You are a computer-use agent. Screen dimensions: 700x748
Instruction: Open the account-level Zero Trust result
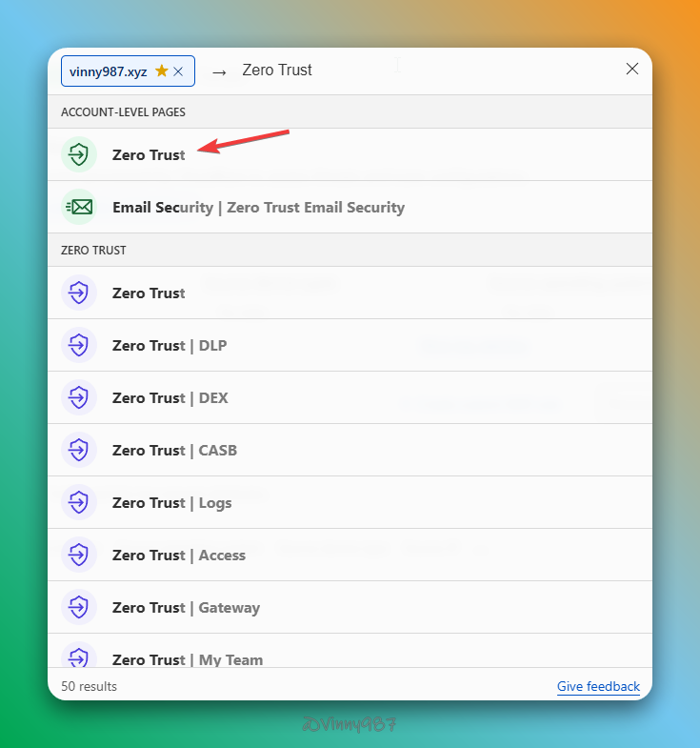click(149, 154)
